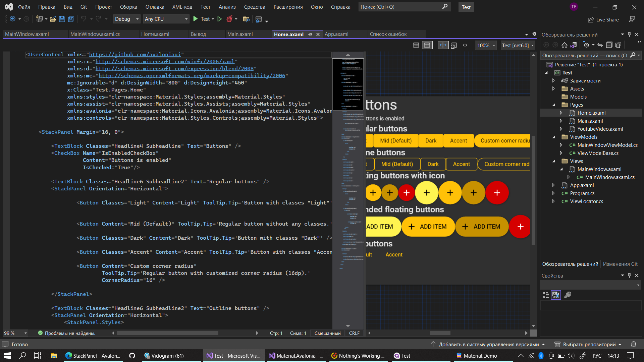Screen dimensions: 644x362
Task: Switch designer to XAML-only view
Action: 465,45
